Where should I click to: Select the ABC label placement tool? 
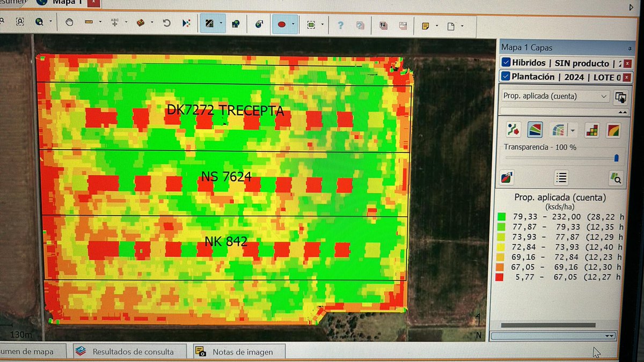pyautogui.click(x=114, y=23)
